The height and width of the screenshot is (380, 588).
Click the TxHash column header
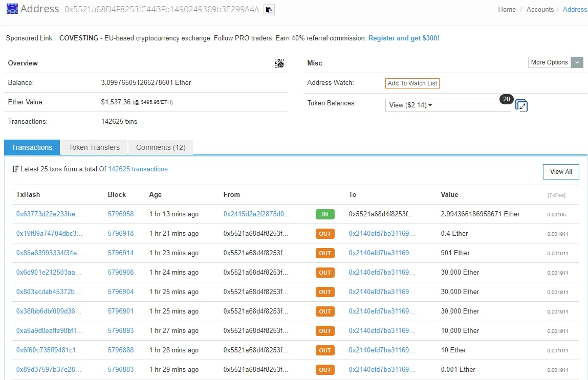(28, 194)
